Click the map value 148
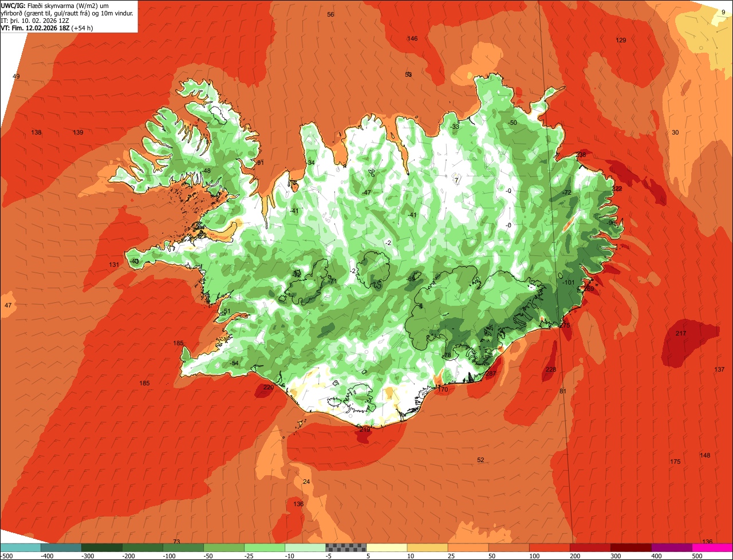Viewport: 733px width, 560px height. coord(705,456)
